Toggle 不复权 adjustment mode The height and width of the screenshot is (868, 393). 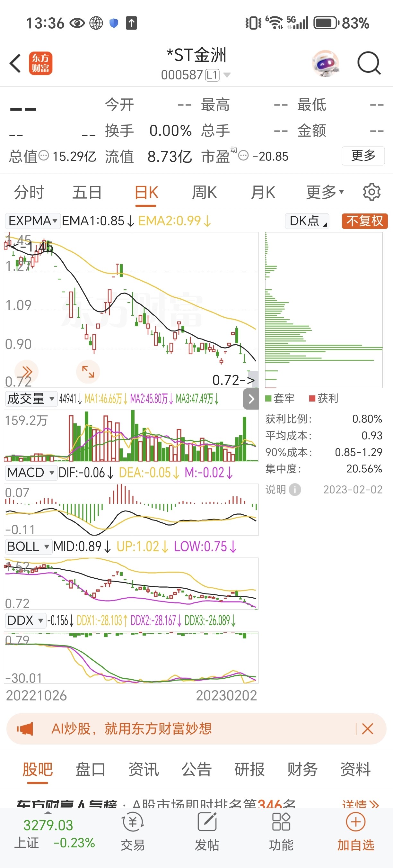point(365,221)
